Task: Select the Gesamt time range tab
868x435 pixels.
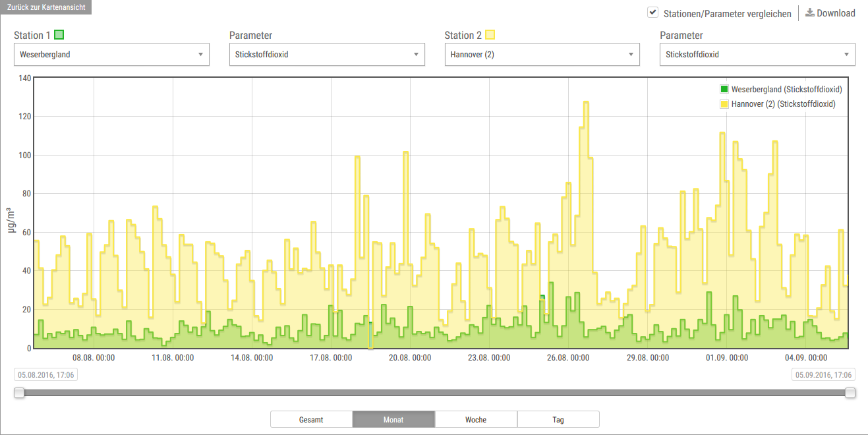Action: pos(311,419)
